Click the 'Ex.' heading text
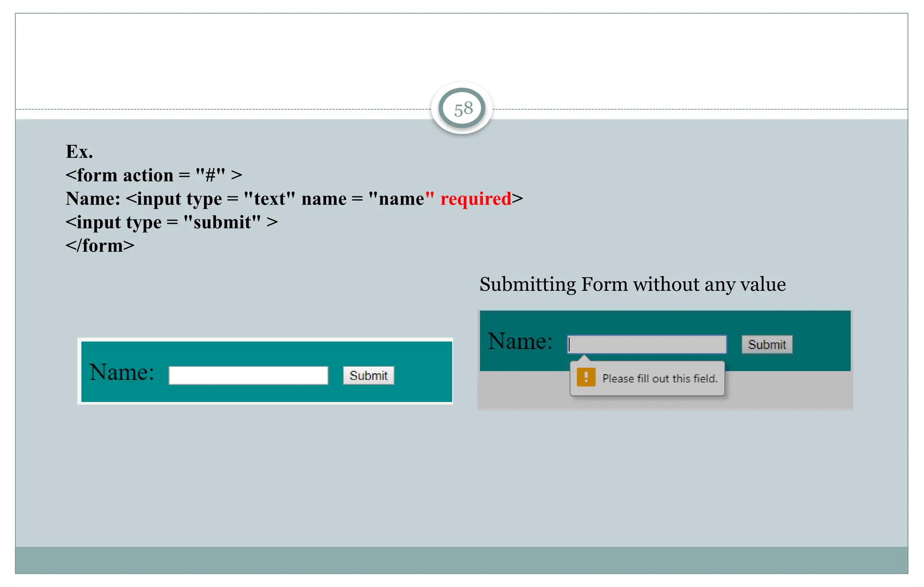 tap(79, 152)
